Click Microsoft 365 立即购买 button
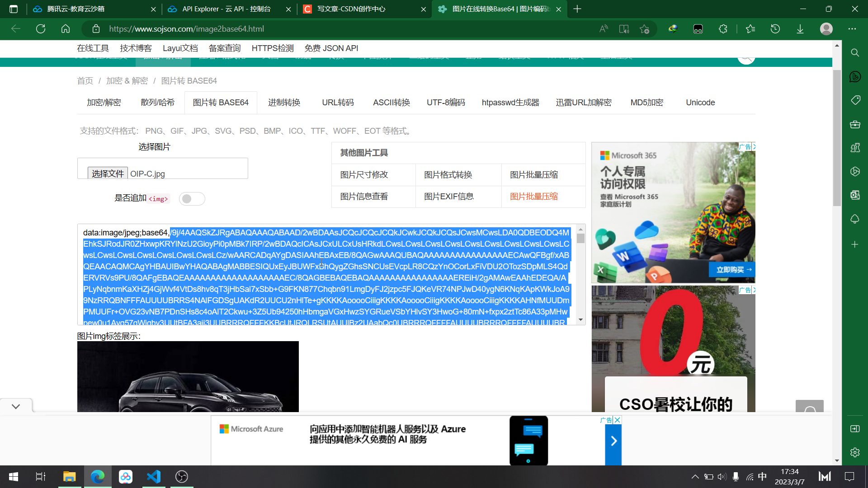The width and height of the screenshot is (868, 488). [732, 269]
